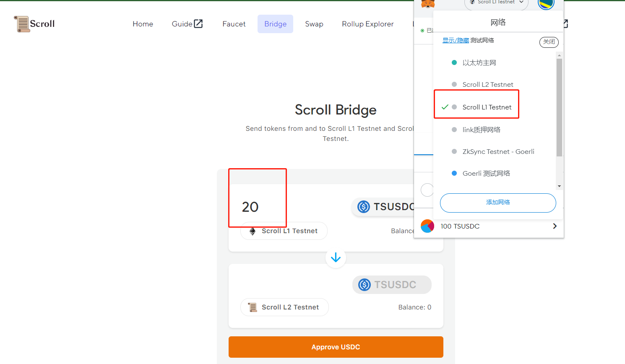This screenshot has width=625, height=364.
Task: Click the network list scrollbar thumb
Action: 559,107
